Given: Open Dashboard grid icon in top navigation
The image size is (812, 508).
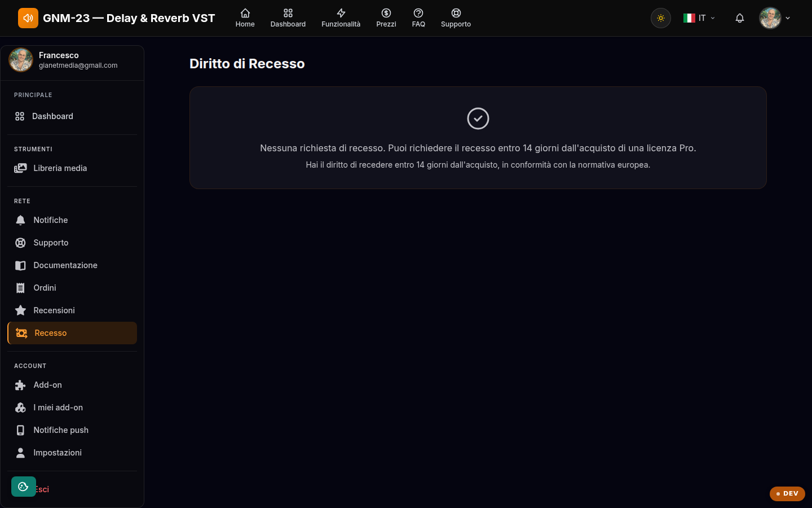Looking at the screenshot, I should click(288, 13).
